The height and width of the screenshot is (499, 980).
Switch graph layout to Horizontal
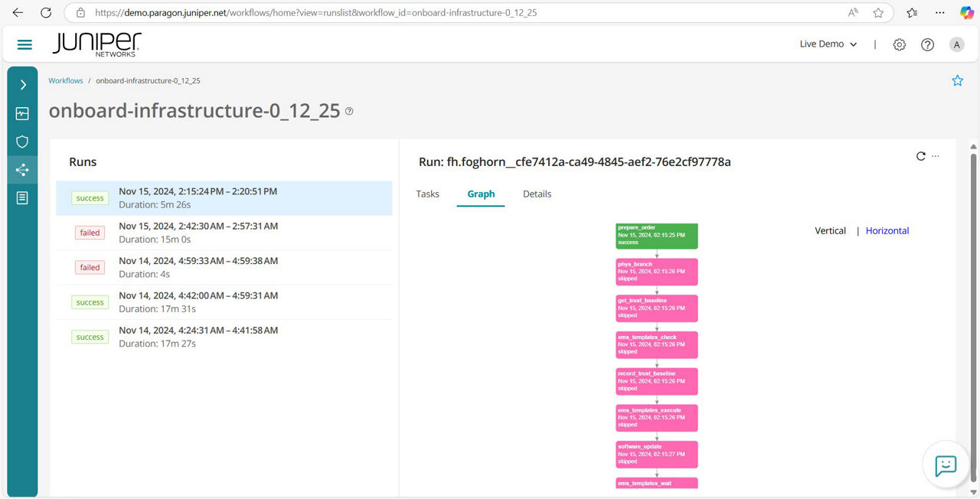[887, 230]
